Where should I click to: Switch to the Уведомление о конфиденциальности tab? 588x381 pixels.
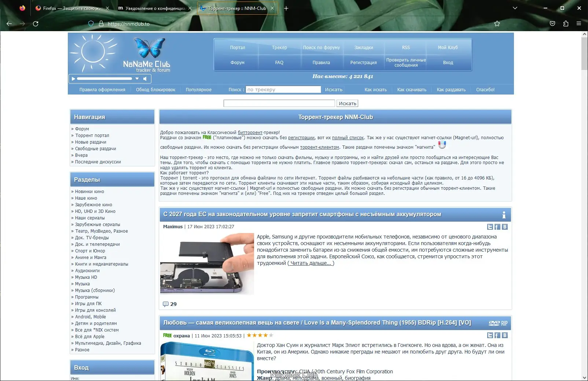click(x=155, y=8)
